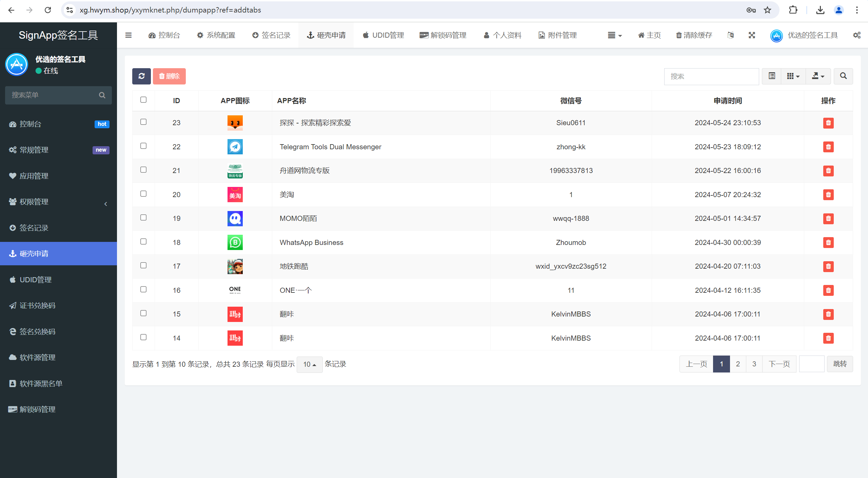Check the ONE·一个 row checkbox
This screenshot has width=868, height=478.
point(143,289)
